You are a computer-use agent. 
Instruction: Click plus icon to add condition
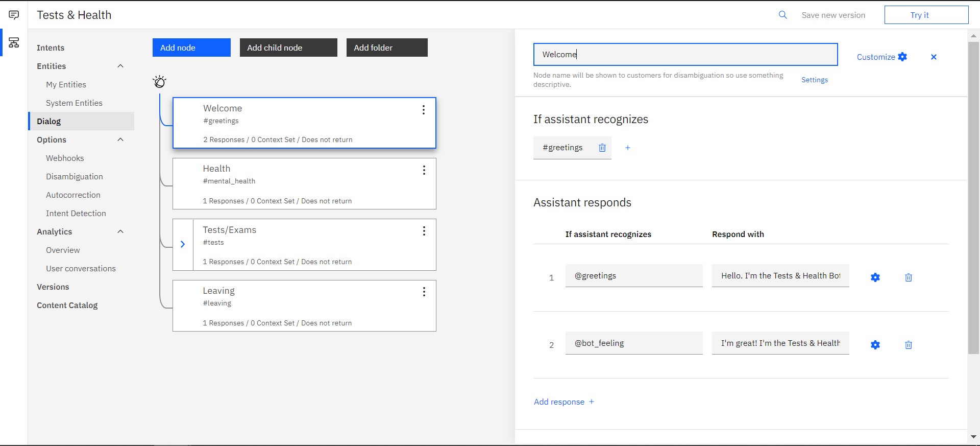[627, 148]
